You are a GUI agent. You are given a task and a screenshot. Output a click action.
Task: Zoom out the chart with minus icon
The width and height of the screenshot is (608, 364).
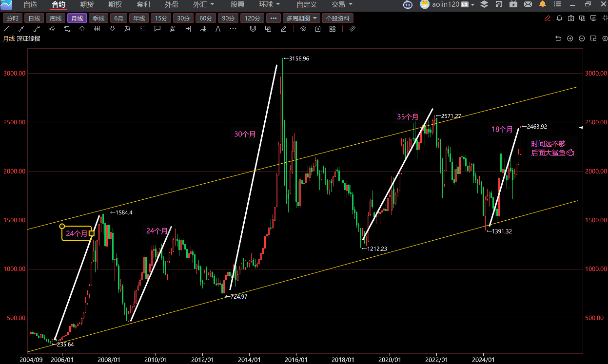pos(582,38)
